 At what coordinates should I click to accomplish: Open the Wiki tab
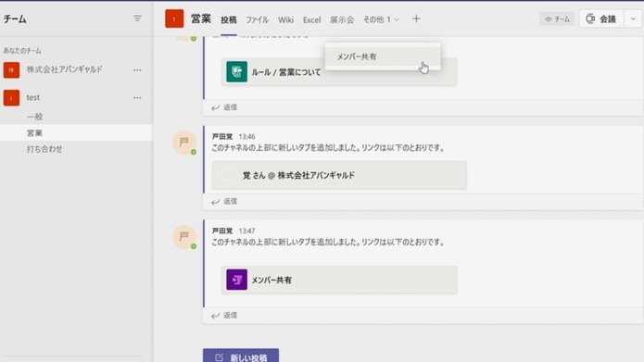tap(285, 19)
